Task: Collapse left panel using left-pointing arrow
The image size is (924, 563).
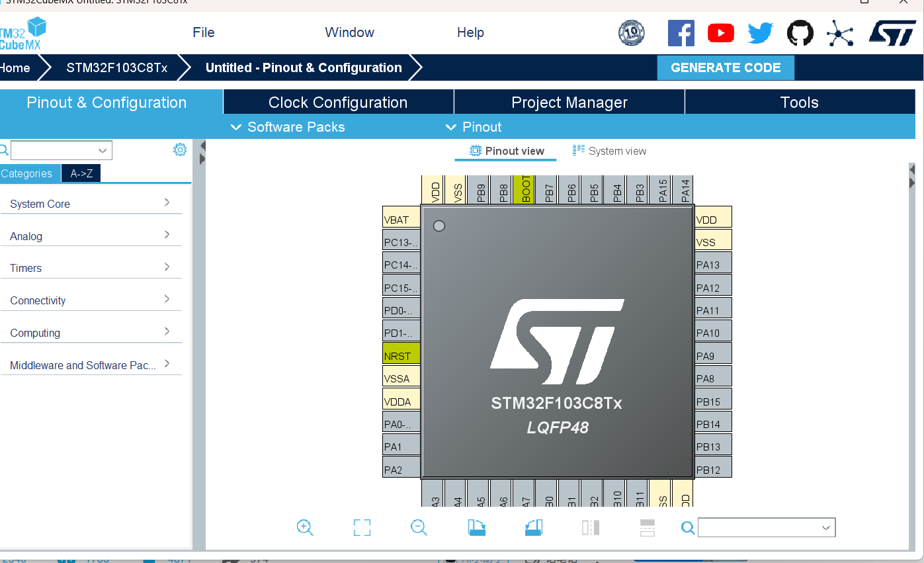Action: tap(202, 146)
